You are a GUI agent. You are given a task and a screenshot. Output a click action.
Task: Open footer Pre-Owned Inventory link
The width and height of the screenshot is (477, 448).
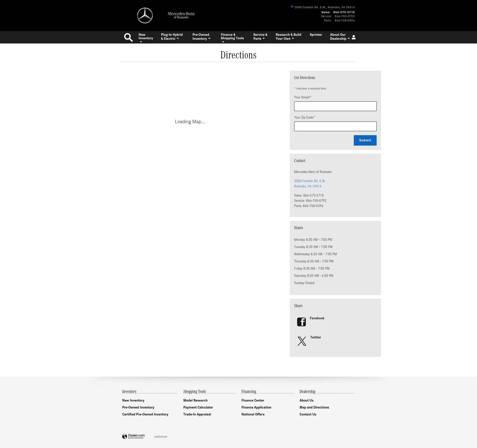tap(138, 407)
